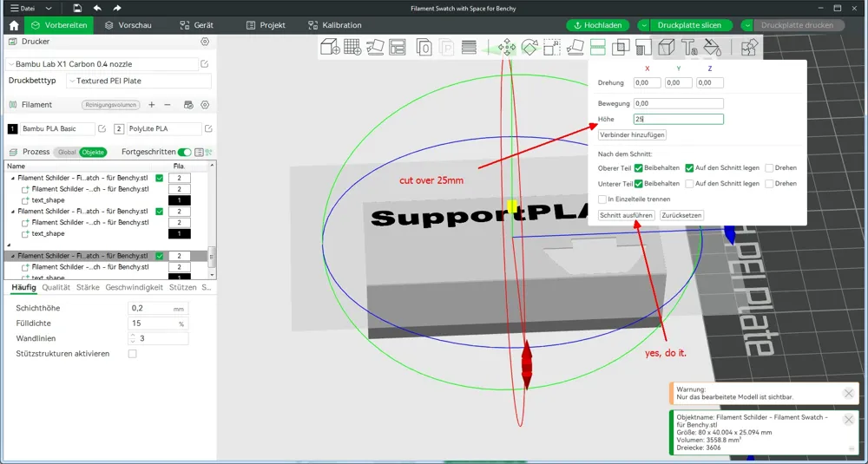This screenshot has width=868, height=464.
Task: Activate the Scale tool icon
Action: coord(552,48)
